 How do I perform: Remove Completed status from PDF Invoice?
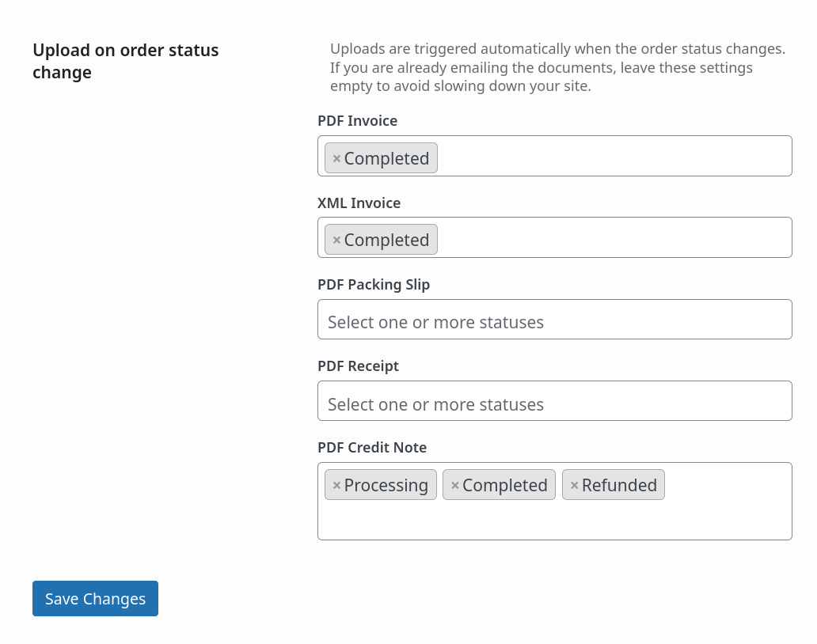pyautogui.click(x=336, y=158)
